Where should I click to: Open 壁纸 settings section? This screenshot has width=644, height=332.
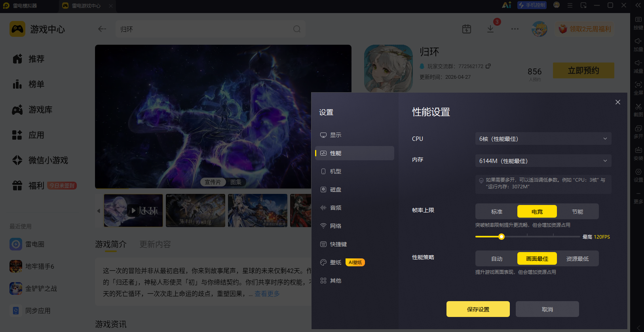(x=355, y=262)
